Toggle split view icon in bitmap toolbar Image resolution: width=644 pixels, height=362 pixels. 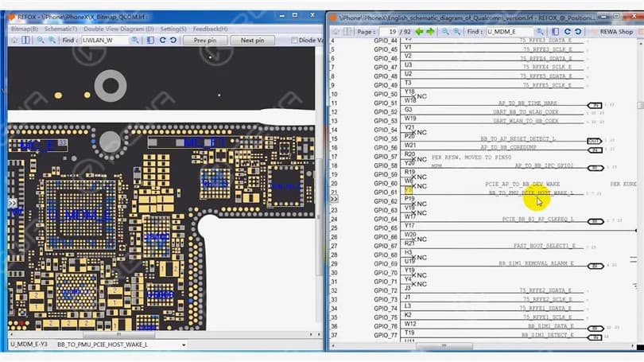(x=25, y=41)
